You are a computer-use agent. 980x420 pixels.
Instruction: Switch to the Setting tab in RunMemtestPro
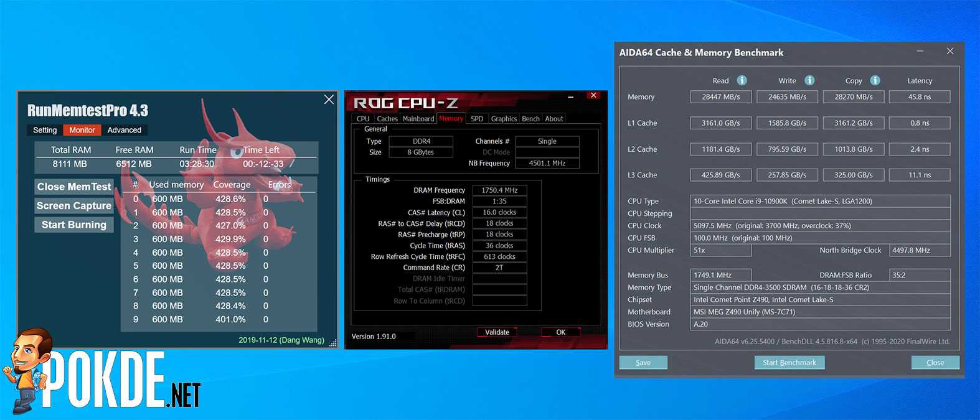pyautogui.click(x=45, y=130)
